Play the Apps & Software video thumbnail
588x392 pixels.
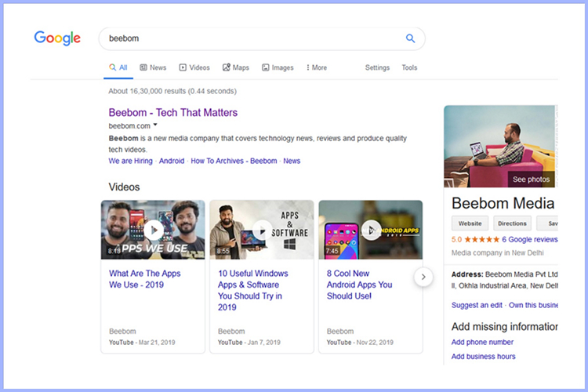point(262,230)
